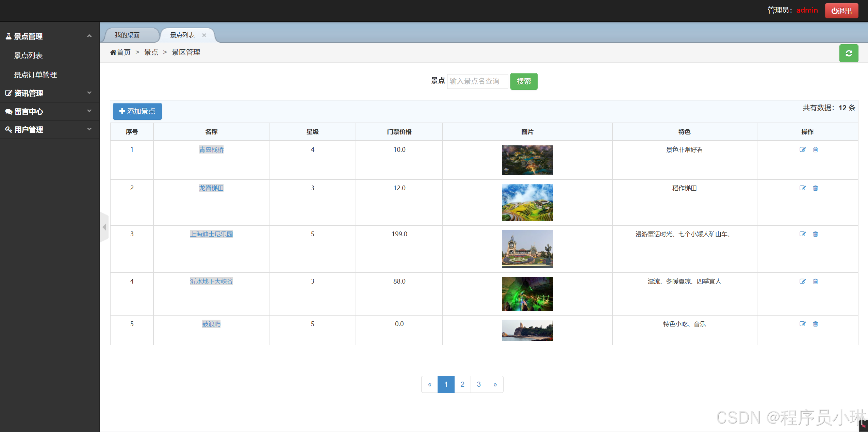The image size is (868, 432).
Task: Focus the 景点 name search field
Action: click(x=477, y=81)
